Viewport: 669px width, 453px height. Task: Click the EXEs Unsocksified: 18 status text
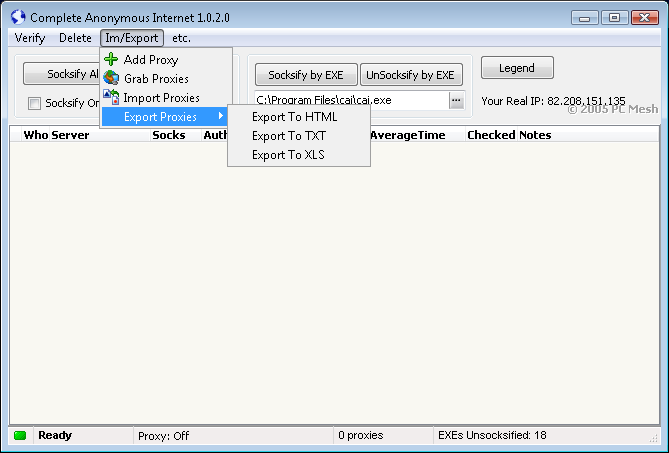[492, 436]
